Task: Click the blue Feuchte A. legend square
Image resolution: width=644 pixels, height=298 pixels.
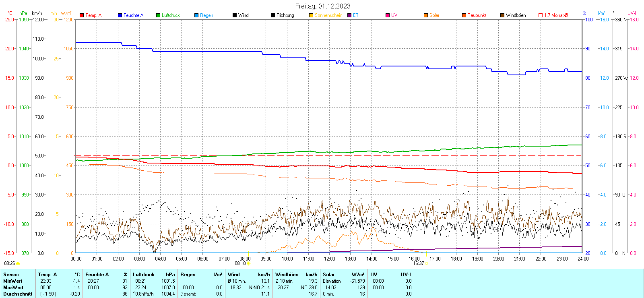Action: pos(120,15)
